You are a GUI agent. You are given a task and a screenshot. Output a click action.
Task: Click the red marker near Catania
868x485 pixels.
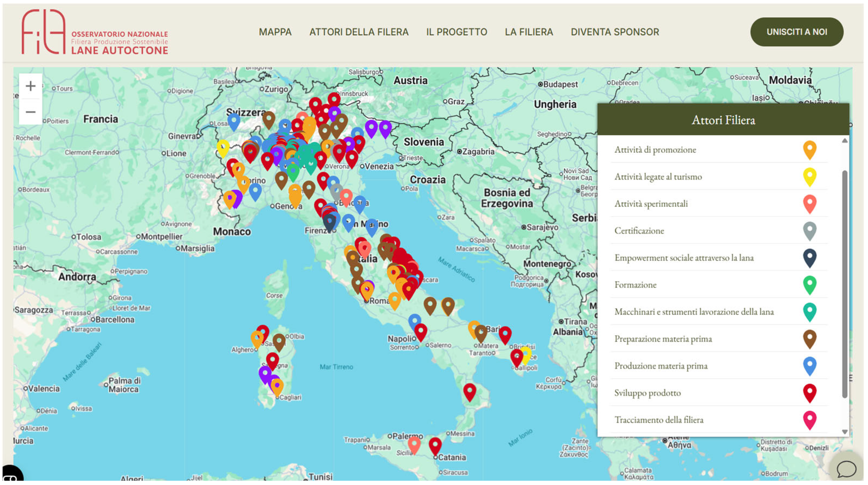click(x=435, y=445)
